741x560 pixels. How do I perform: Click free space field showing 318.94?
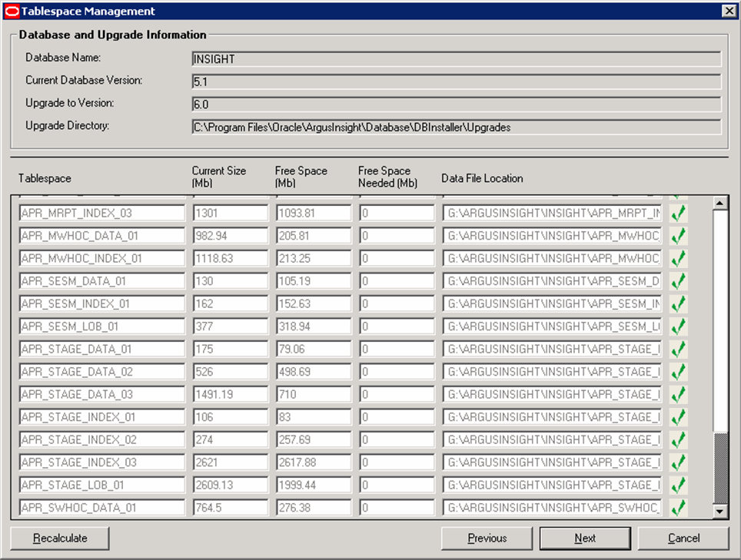pyautogui.click(x=314, y=326)
